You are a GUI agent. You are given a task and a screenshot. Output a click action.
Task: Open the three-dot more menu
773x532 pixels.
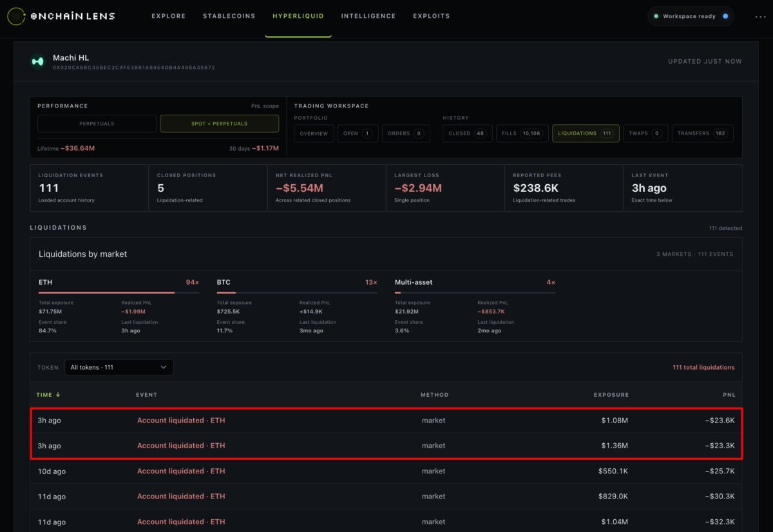760,16
